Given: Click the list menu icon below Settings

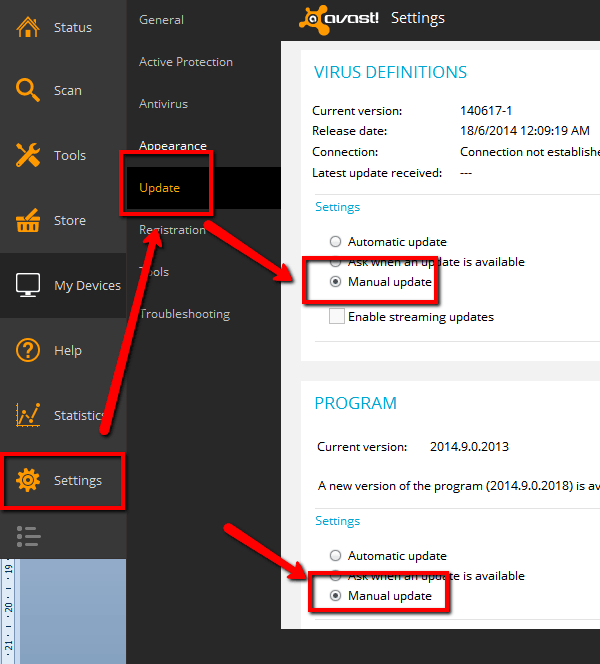Looking at the screenshot, I should pos(29,537).
